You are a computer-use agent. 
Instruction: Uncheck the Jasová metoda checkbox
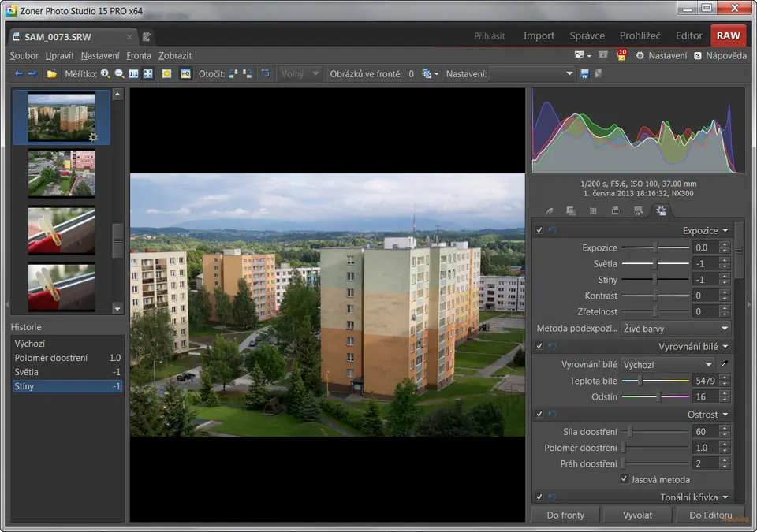pyautogui.click(x=625, y=479)
